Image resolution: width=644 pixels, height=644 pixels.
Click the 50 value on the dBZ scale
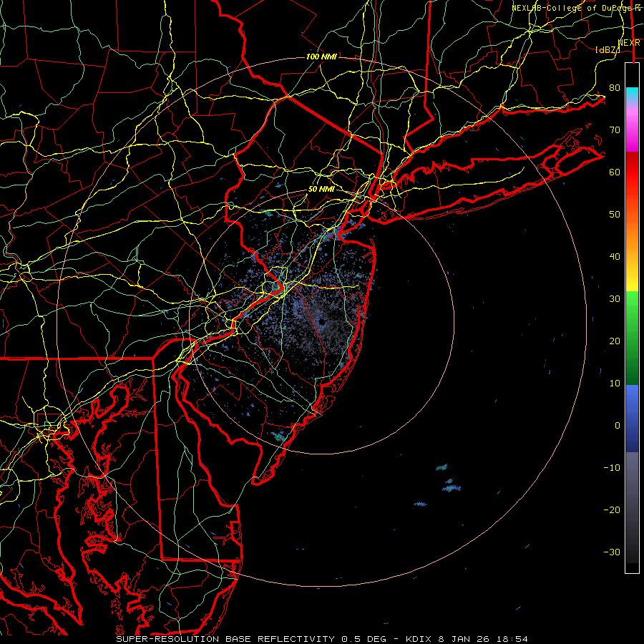pyautogui.click(x=615, y=215)
